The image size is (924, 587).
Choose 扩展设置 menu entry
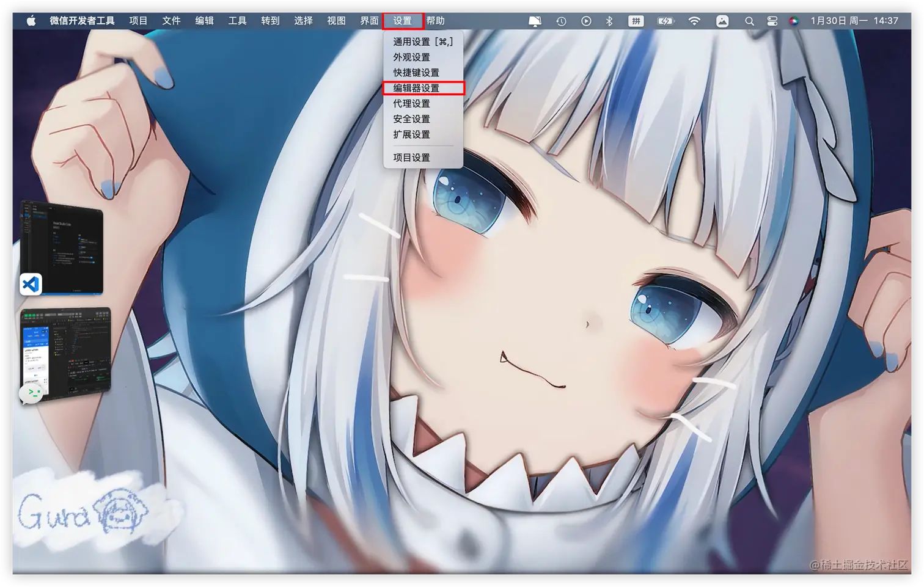tap(423, 134)
